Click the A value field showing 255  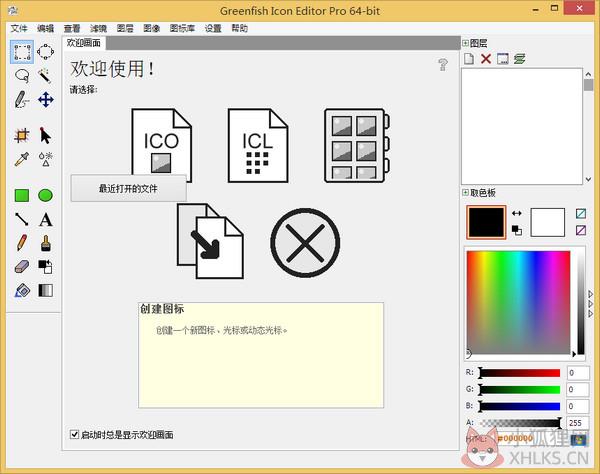point(578,423)
